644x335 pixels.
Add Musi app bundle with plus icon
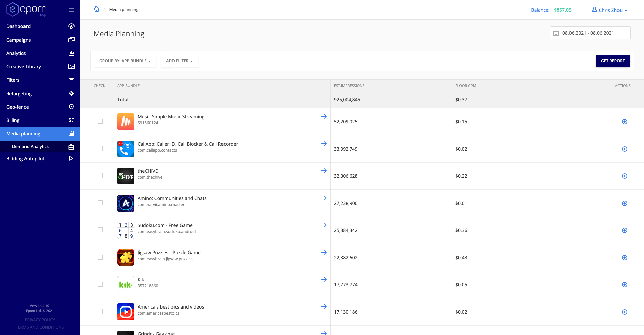click(x=625, y=122)
